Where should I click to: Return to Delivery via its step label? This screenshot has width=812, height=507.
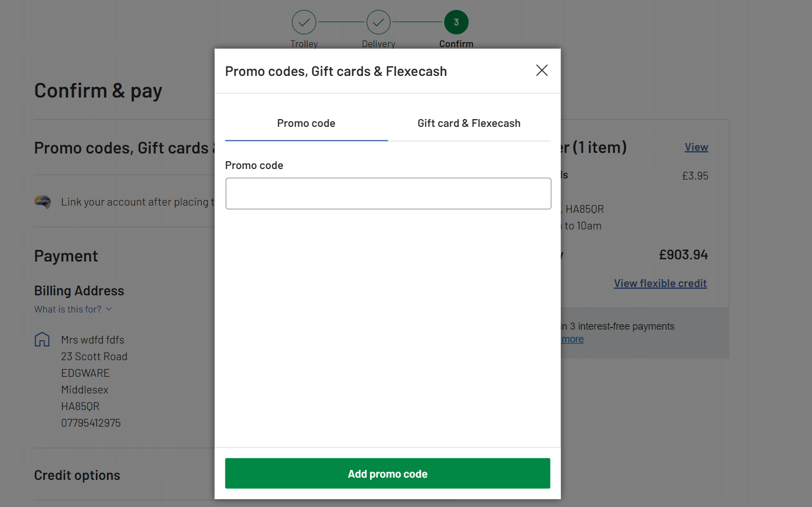point(378,43)
